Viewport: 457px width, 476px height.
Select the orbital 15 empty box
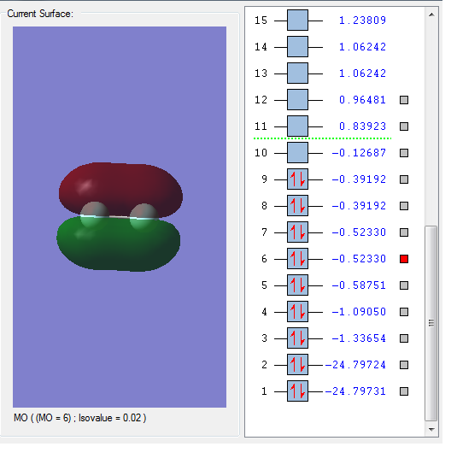297,21
